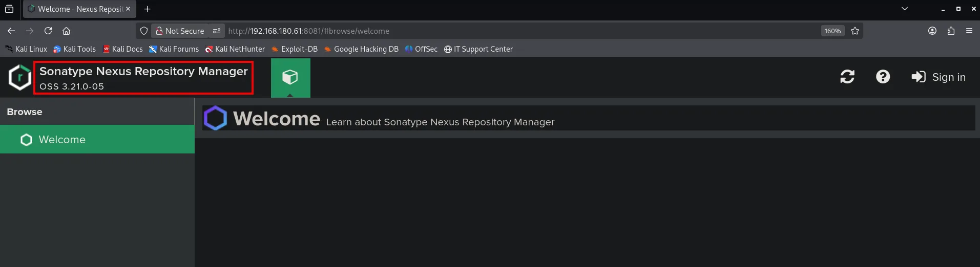Open the Kali Forums bookmark
Viewport: 980px width, 267px height.
tap(174, 49)
